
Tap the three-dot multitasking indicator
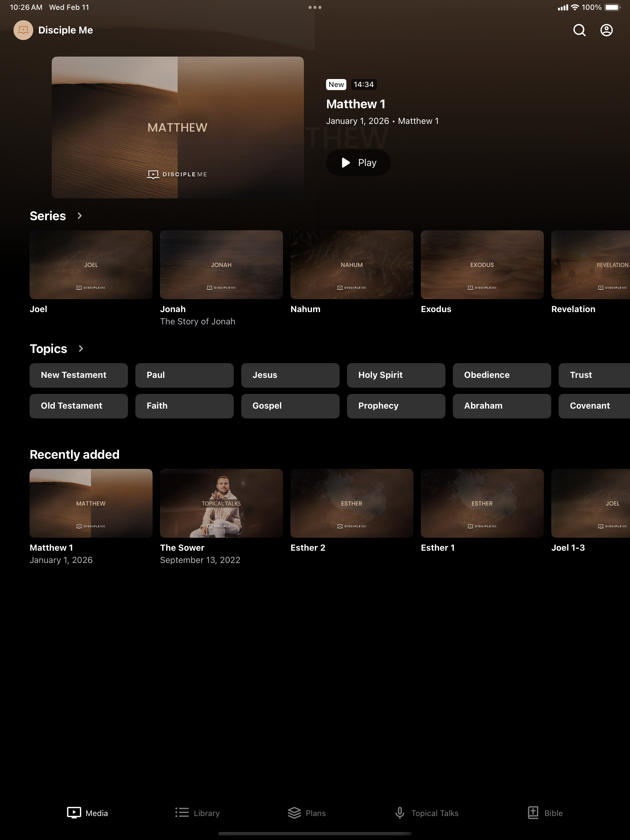315,7
